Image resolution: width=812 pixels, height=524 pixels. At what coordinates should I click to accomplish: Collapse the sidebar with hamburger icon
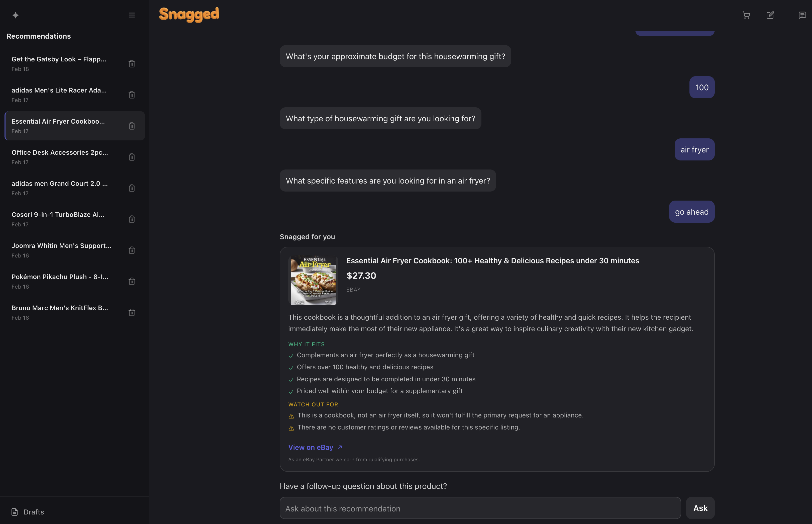tap(132, 15)
